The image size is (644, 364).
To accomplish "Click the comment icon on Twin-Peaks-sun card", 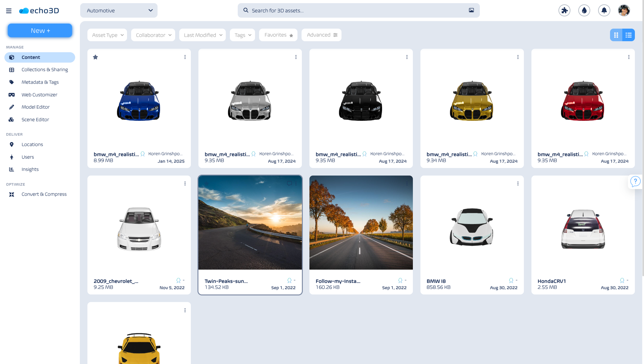I will [x=289, y=183].
